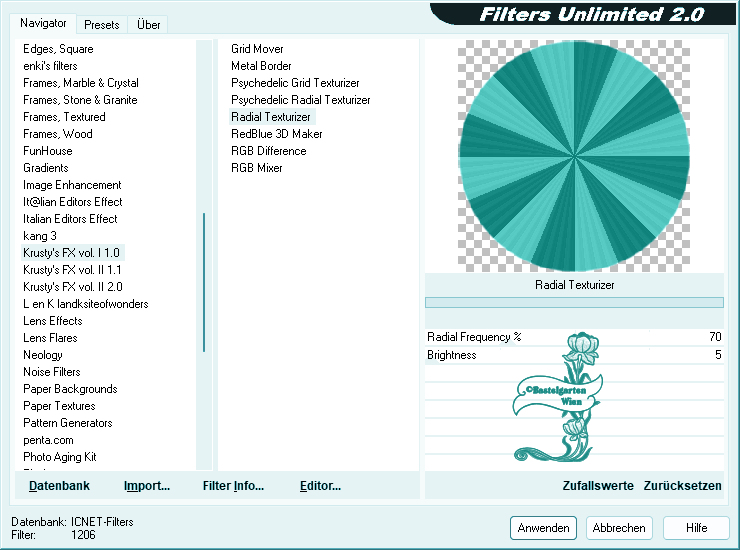Choose Paper Backgrounds category
740x550 pixels.
point(70,389)
